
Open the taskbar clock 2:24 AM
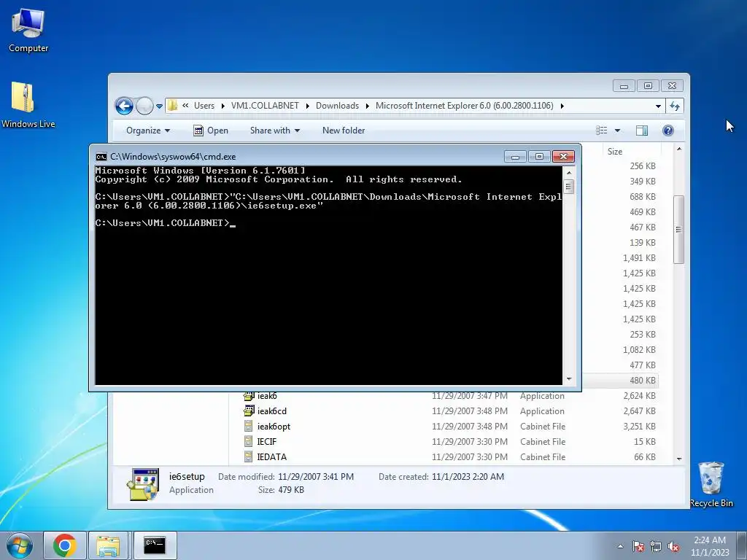coord(710,546)
